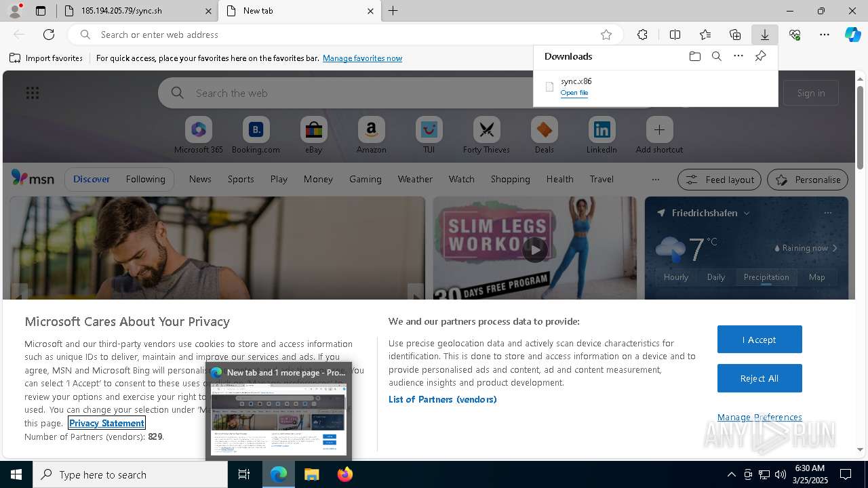The image size is (868, 488).
Task: Select the Hourly weather tab
Action: pyautogui.click(x=676, y=277)
